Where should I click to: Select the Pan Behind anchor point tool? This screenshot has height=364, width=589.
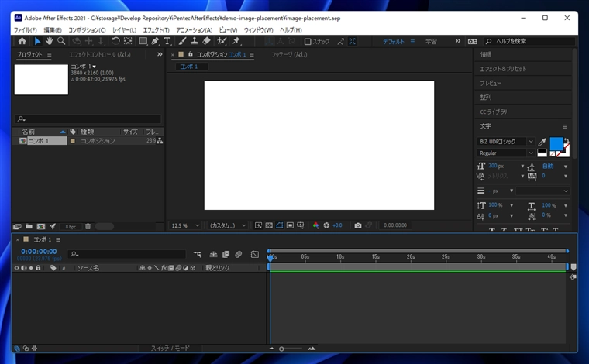128,41
